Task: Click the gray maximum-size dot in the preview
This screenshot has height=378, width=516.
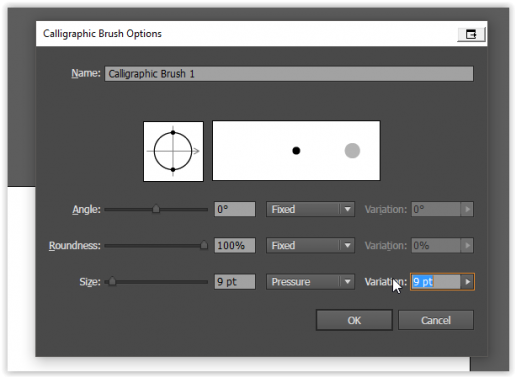Action: coord(352,150)
